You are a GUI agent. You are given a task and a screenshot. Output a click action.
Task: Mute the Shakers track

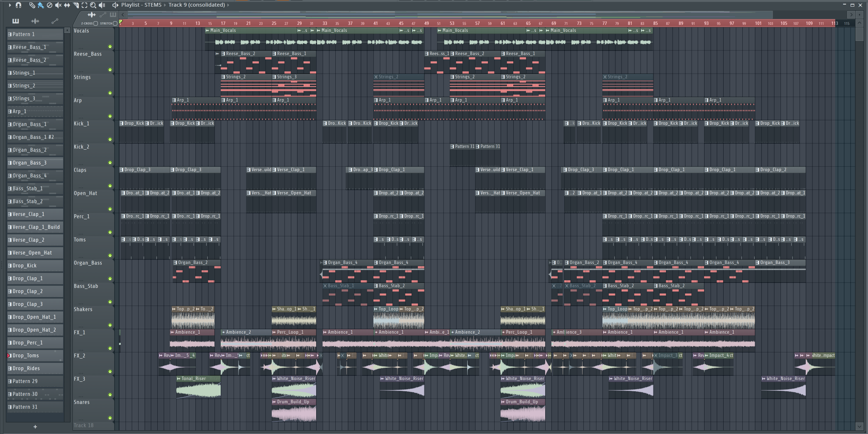point(110,325)
